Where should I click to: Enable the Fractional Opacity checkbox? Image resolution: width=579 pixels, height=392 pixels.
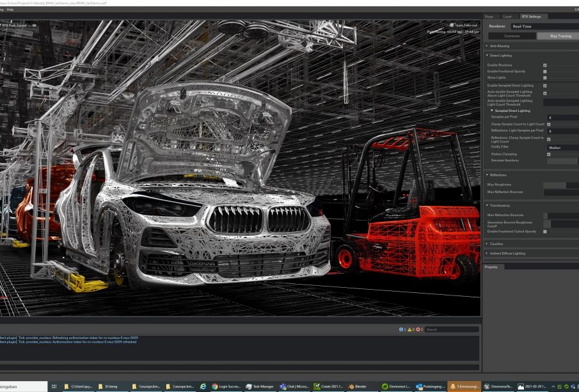tap(544, 72)
